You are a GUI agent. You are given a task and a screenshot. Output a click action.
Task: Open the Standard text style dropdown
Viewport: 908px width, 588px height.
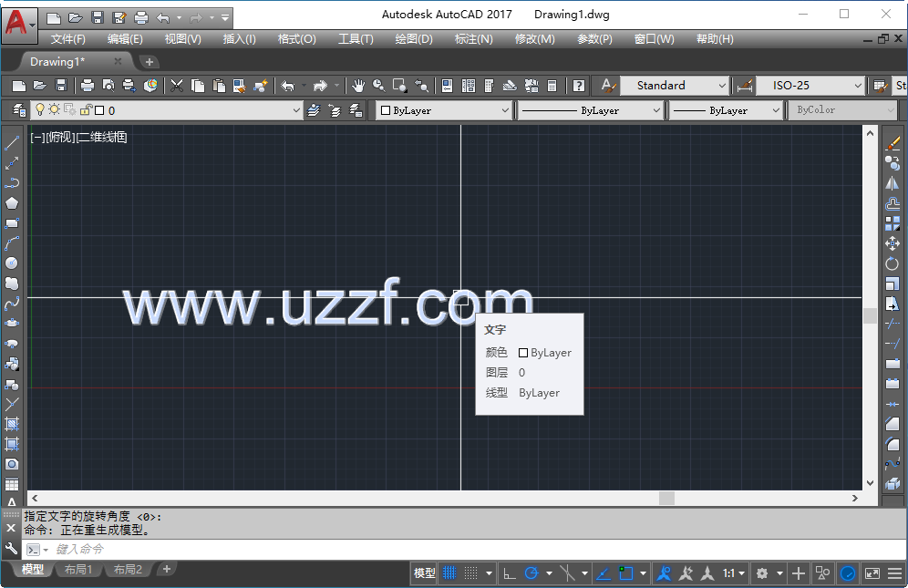(722, 86)
